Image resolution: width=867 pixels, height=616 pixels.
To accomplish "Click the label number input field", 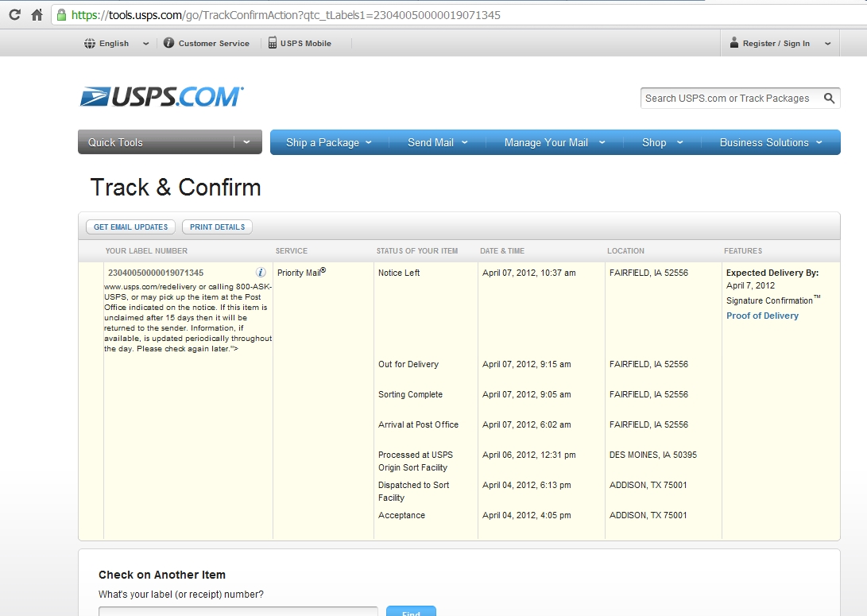I will [x=238, y=611].
